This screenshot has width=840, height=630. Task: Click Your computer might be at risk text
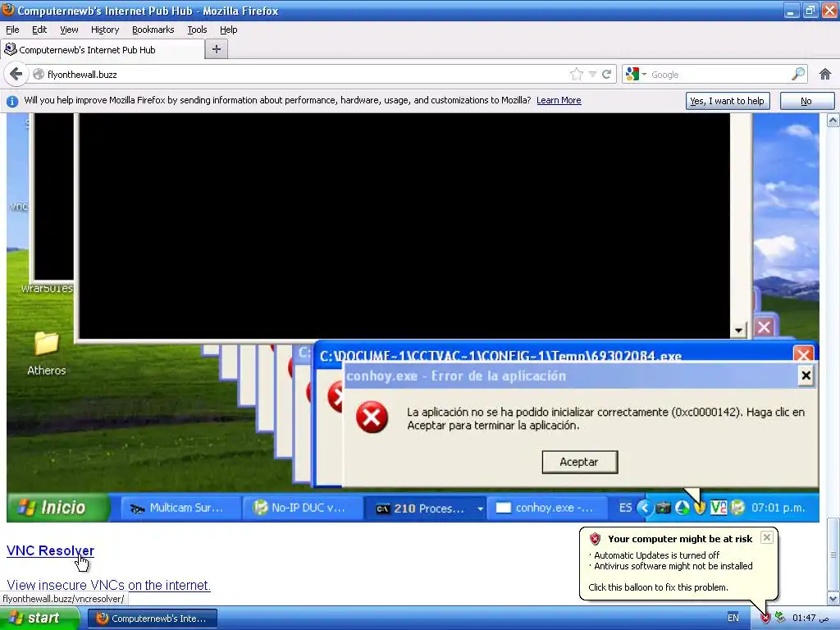click(x=680, y=539)
